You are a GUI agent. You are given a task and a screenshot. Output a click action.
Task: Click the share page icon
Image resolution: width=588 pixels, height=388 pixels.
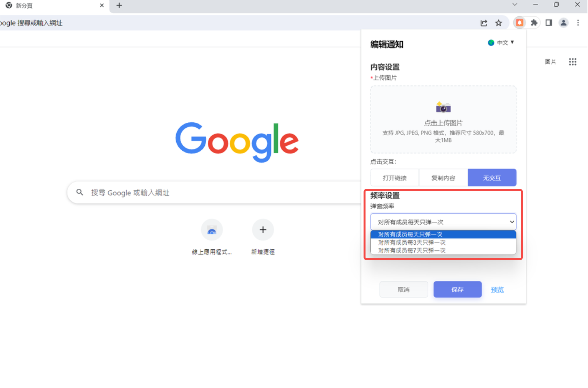click(484, 23)
